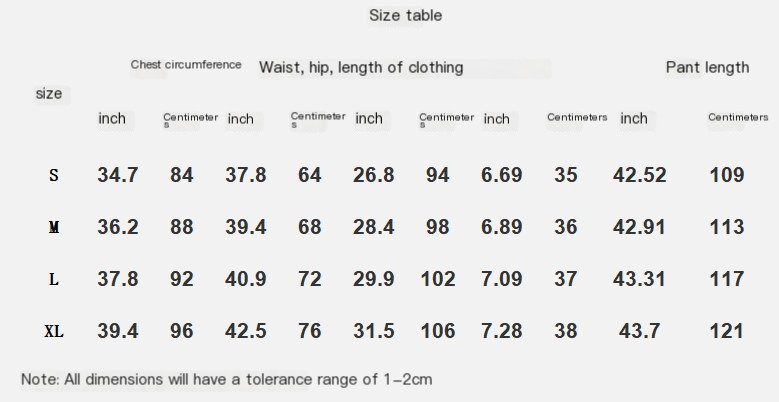Image resolution: width=779 pixels, height=402 pixels.
Task: Click the 6.89 inch value
Action: point(501,227)
